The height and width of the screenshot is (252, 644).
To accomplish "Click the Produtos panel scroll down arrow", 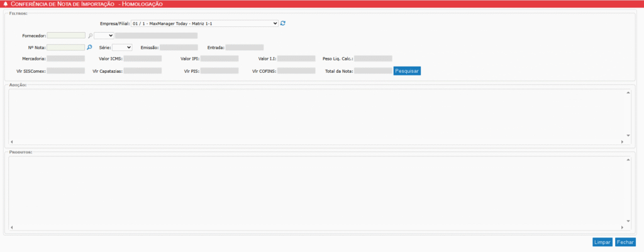I will point(628,221).
